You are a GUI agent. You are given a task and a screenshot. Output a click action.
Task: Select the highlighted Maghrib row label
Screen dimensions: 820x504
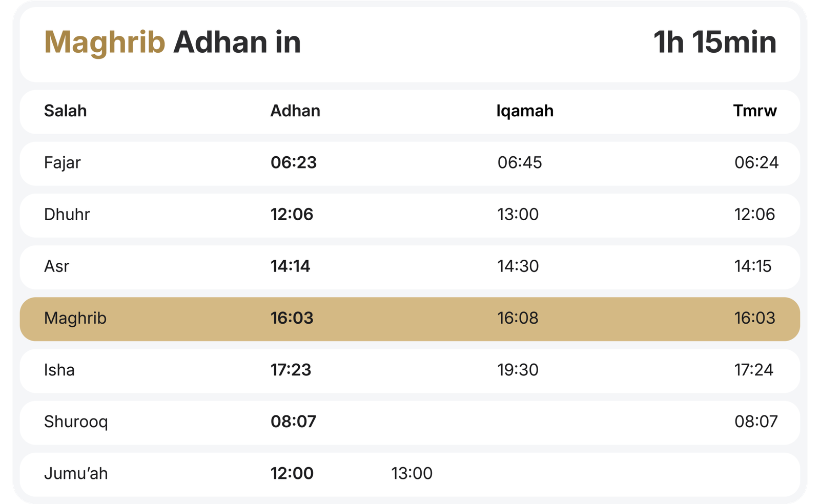(75, 318)
